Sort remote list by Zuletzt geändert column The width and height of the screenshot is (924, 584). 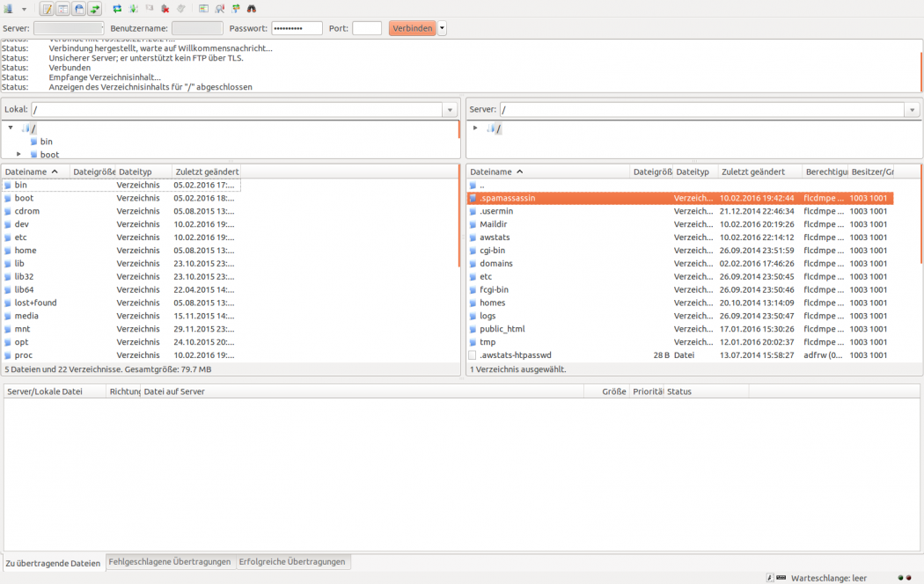point(759,172)
